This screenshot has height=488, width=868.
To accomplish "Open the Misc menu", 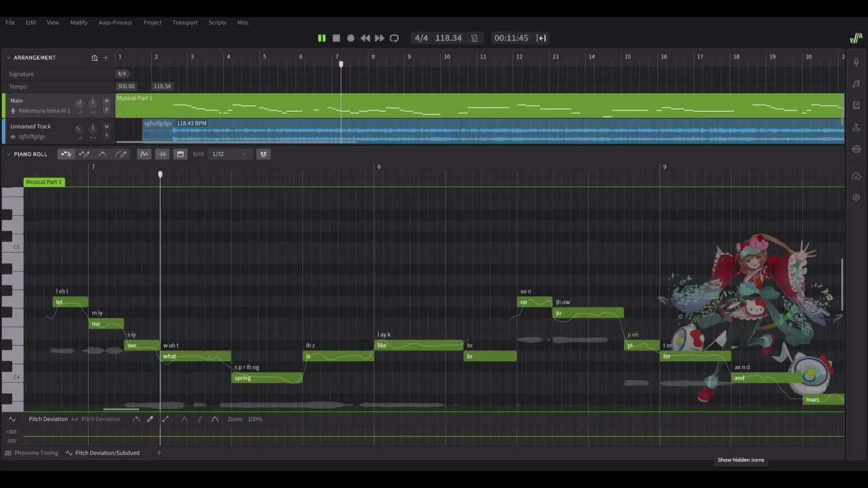I will 243,22.
